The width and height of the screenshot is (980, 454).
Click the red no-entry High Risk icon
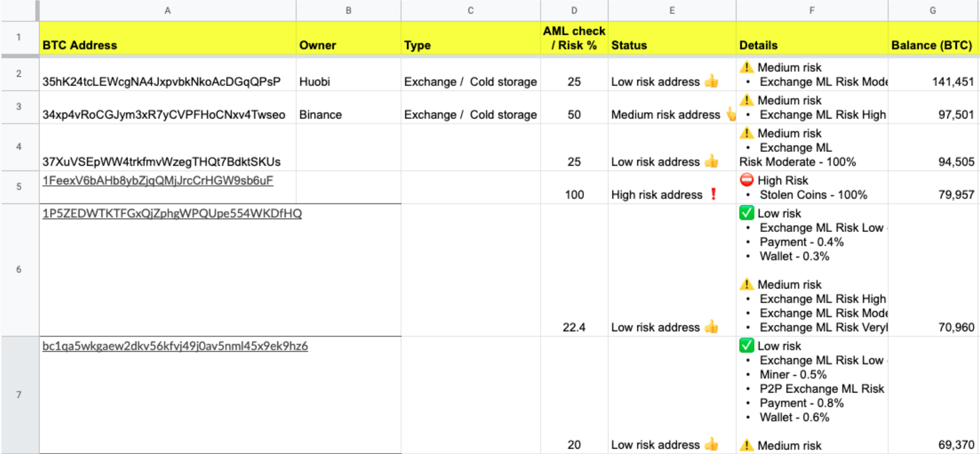coord(746,180)
